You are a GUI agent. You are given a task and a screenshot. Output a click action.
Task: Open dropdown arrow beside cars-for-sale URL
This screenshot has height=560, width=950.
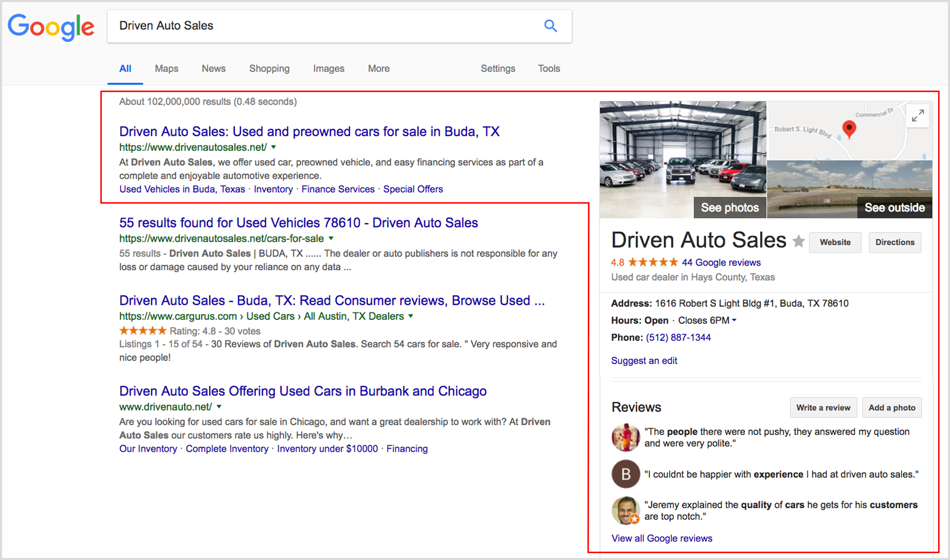pos(331,239)
